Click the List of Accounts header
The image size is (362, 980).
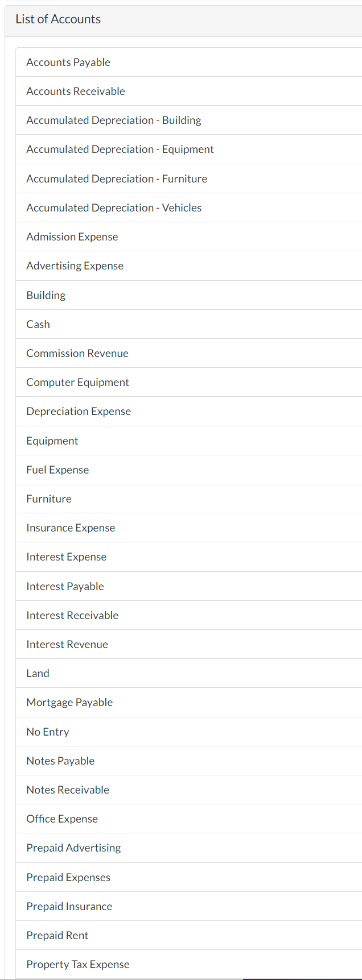coord(58,19)
